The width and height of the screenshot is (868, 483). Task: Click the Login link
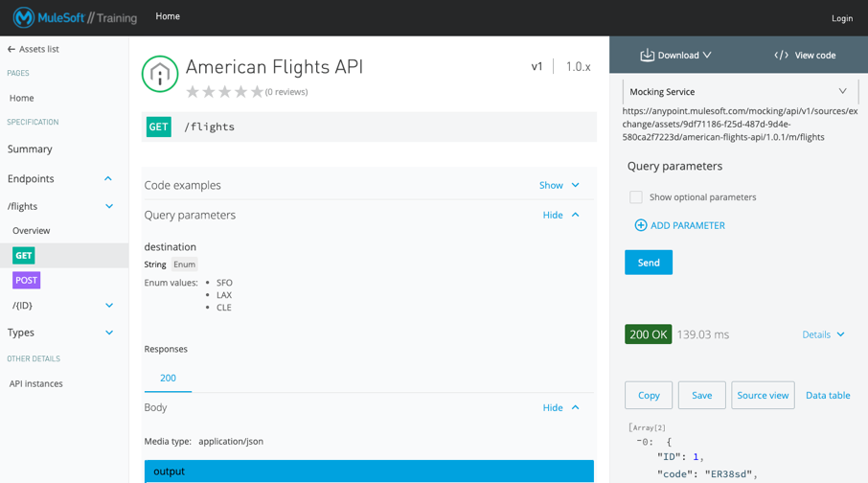point(842,18)
